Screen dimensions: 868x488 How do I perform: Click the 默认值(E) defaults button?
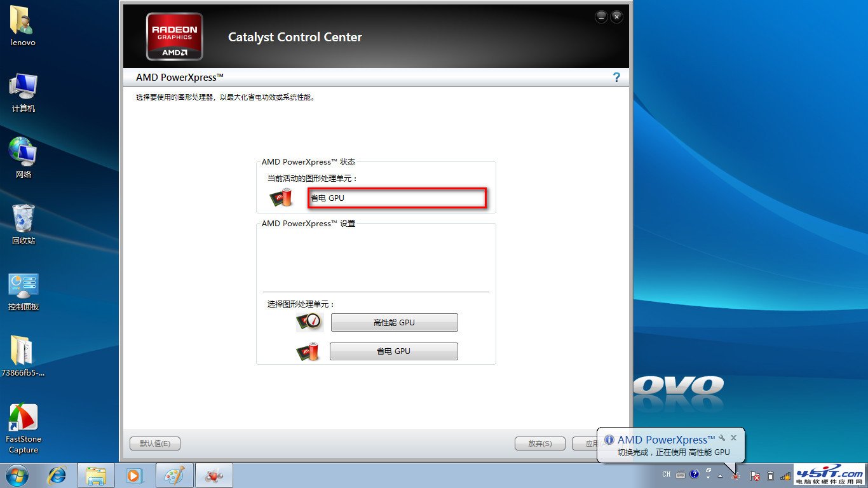(x=154, y=443)
